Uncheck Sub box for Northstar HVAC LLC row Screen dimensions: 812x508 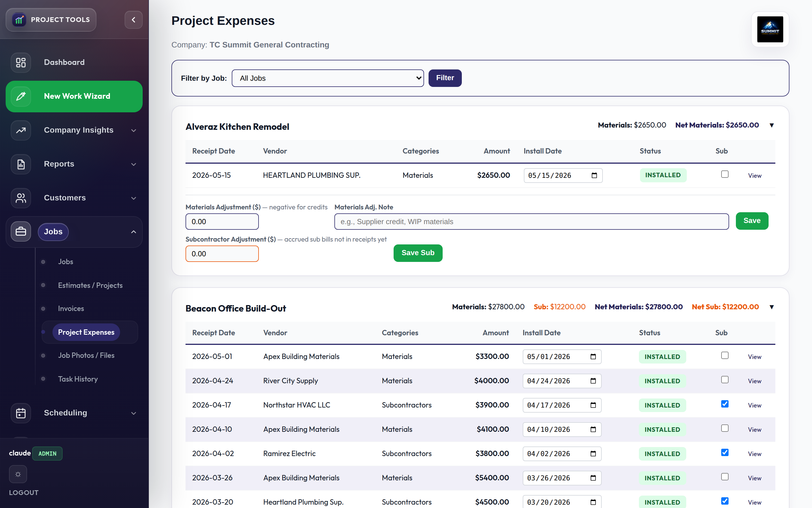pyautogui.click(x=725, y=404)
